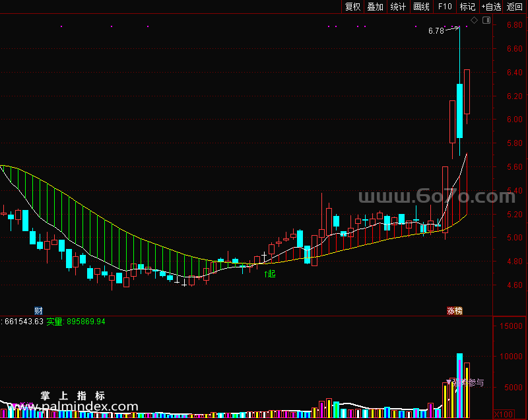Viewport: 528px width, 420px height.
Task: Toggle the side panel icon
Action: [486, 20]
